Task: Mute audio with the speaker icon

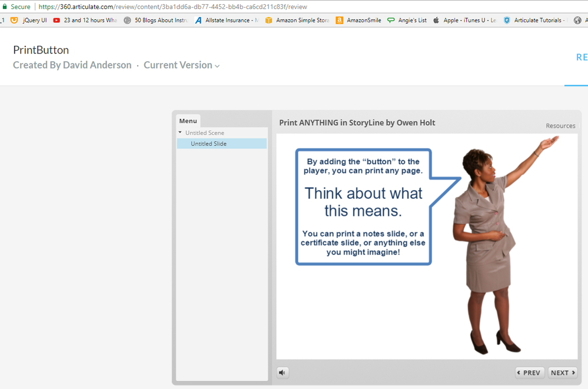Action: coord(283,373)
